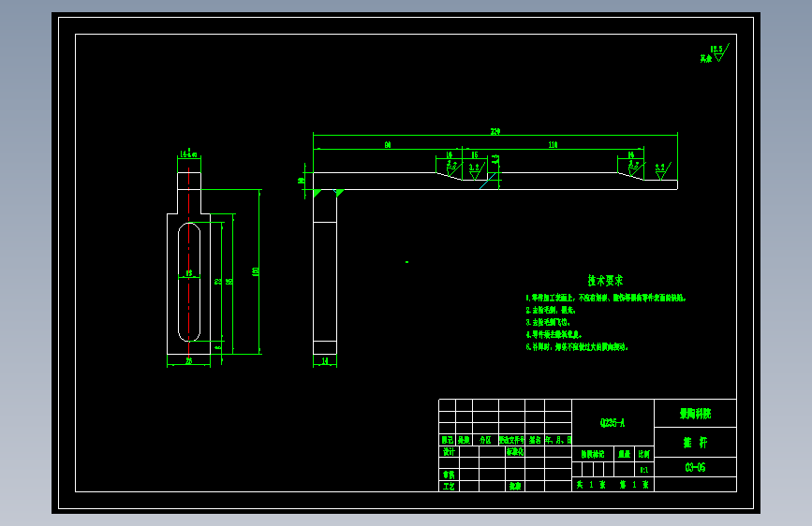Image resolution: width=812 pixels, height=526 pixels.
Task: Click the 技术要求 heading
Action: 605,281
